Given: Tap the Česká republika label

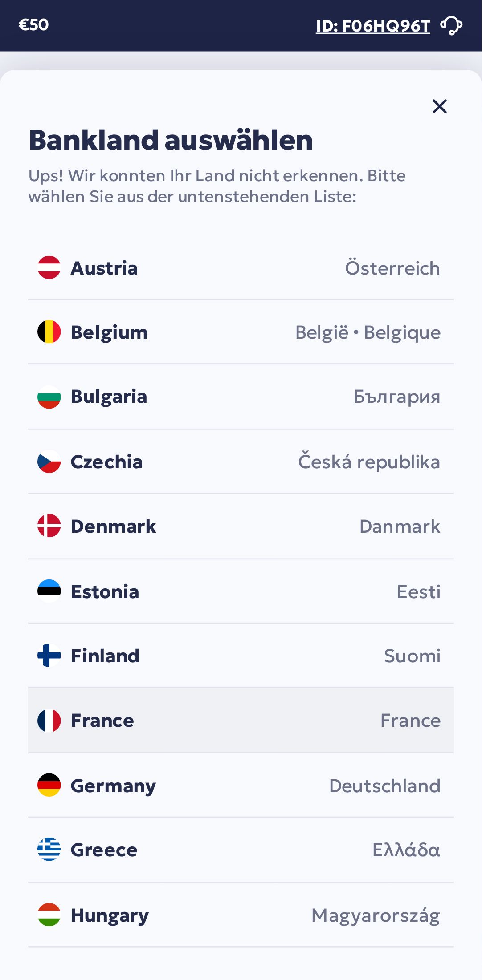Looking at the screenshot, I should coord(368,462).
